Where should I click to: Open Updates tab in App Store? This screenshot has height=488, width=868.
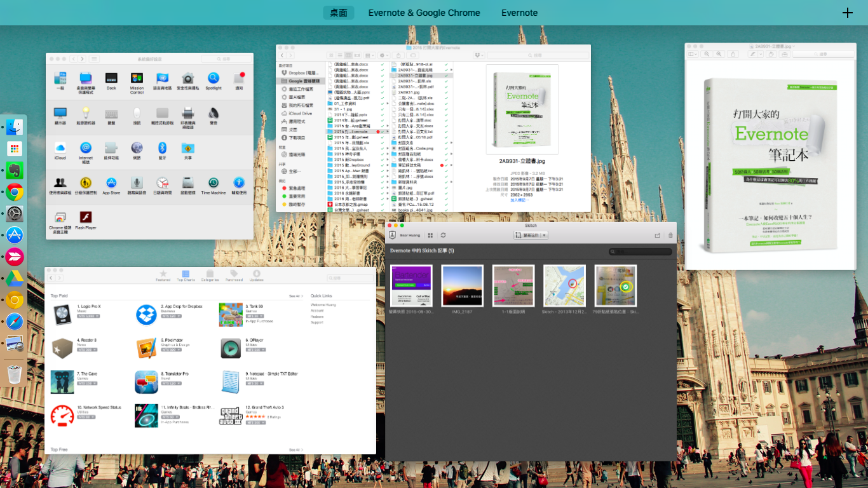[x=257, y=275]
